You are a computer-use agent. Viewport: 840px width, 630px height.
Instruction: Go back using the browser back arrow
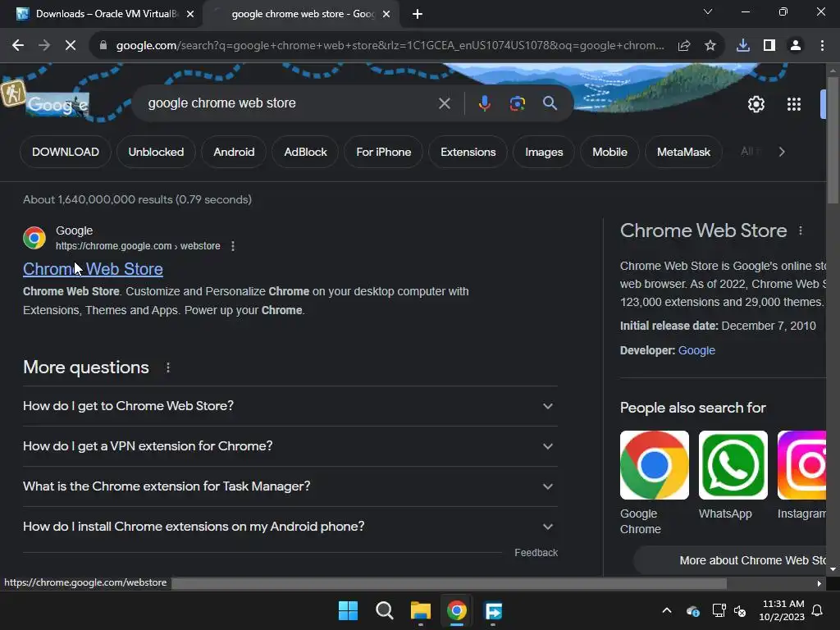18,46
